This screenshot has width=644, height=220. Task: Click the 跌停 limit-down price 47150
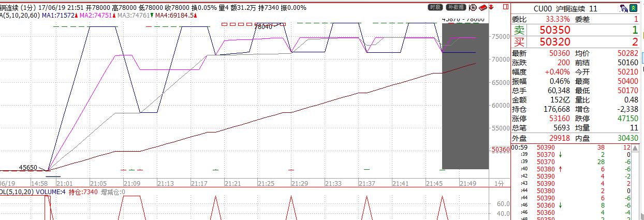click(627, 119)
